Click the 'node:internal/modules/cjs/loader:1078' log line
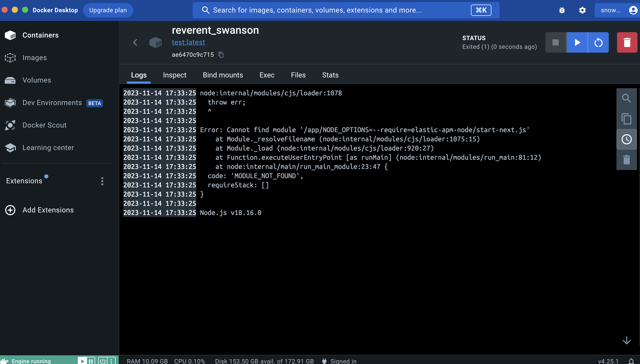This screenshot has width=640, height=364. [x=271, y=93]
